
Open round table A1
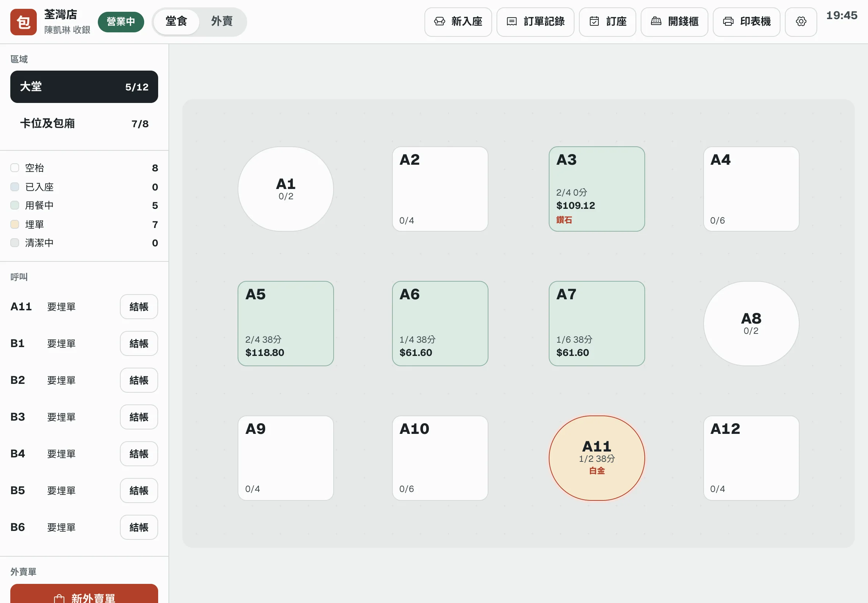pyautogui.click(x=286, y=189)
